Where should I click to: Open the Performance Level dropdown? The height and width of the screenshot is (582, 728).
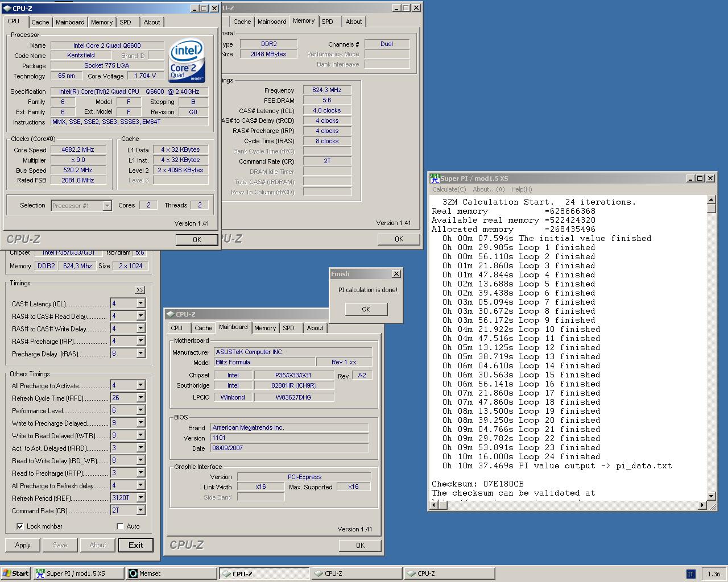[140, 410]
